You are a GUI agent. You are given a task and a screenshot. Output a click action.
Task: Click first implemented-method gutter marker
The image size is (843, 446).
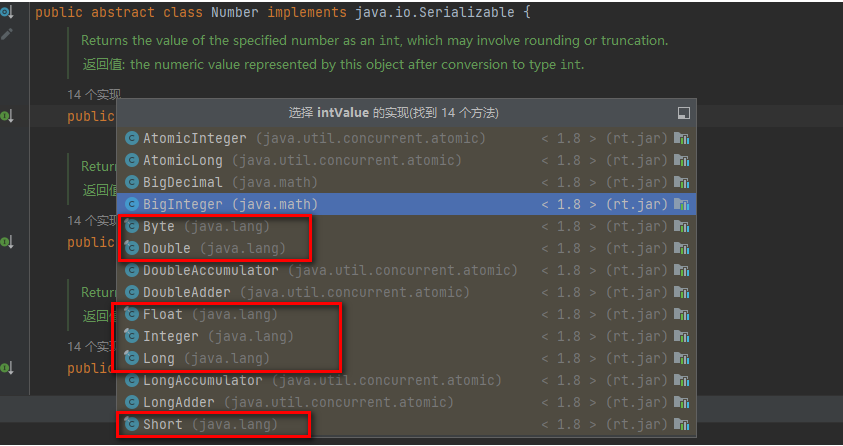click(7, 116)
